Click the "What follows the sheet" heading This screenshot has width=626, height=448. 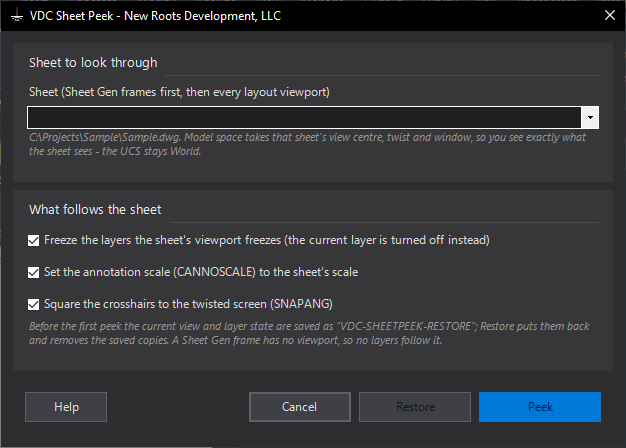(95, 210)
